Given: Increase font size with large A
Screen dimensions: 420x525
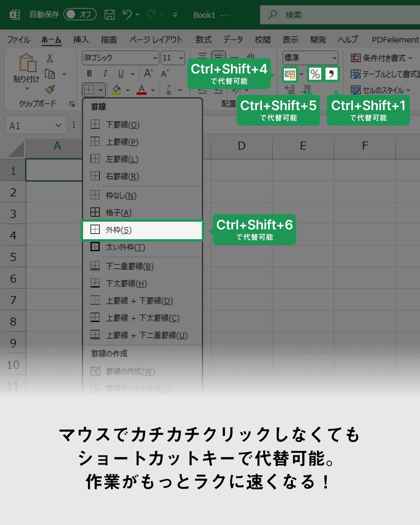Looking at the screenshot, I should [x=148, y=73].
